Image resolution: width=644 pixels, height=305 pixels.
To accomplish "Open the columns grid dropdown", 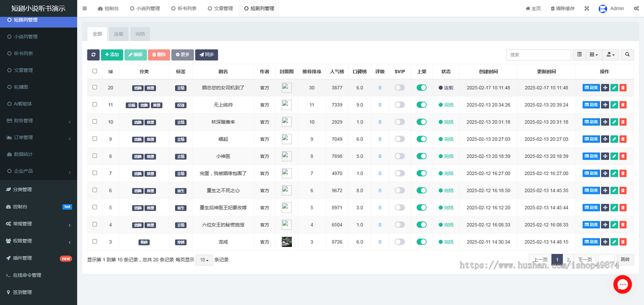I will pyautogui.click(x=594, y=55).
